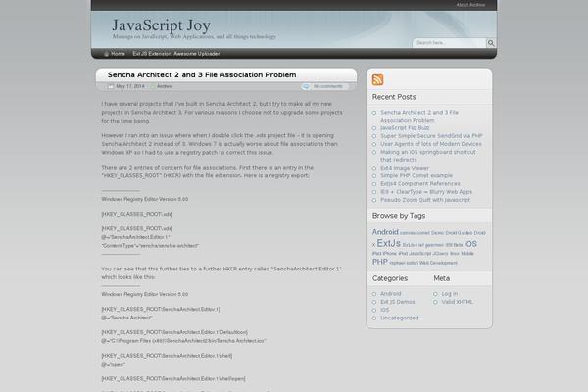Open the JavaScript Joy site title

point(162,25)
